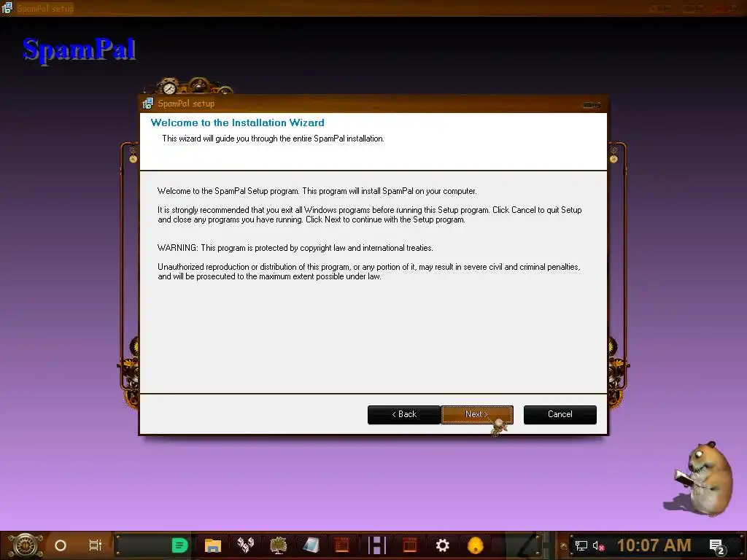Show the clock reading 10:07 AM

pos(654,545)
